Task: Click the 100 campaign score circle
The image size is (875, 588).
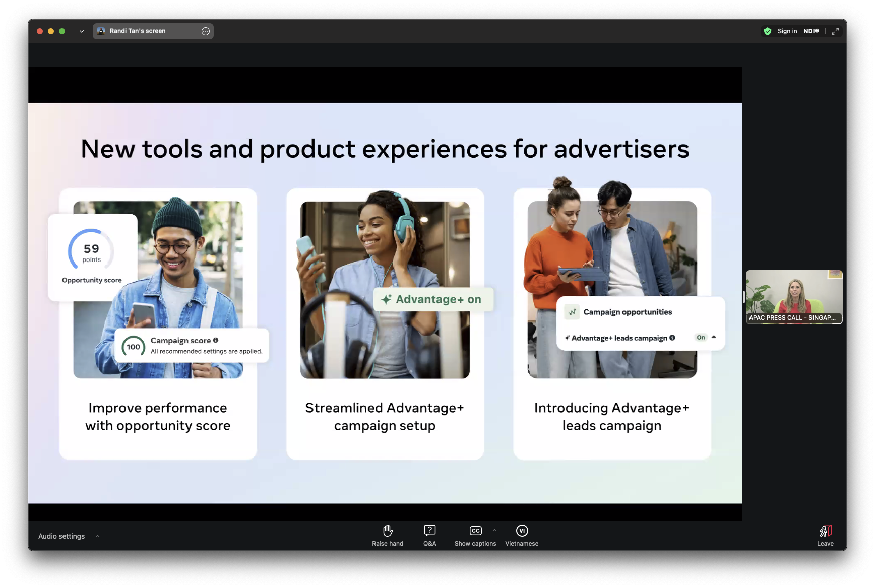Action: tap(133, 347)
